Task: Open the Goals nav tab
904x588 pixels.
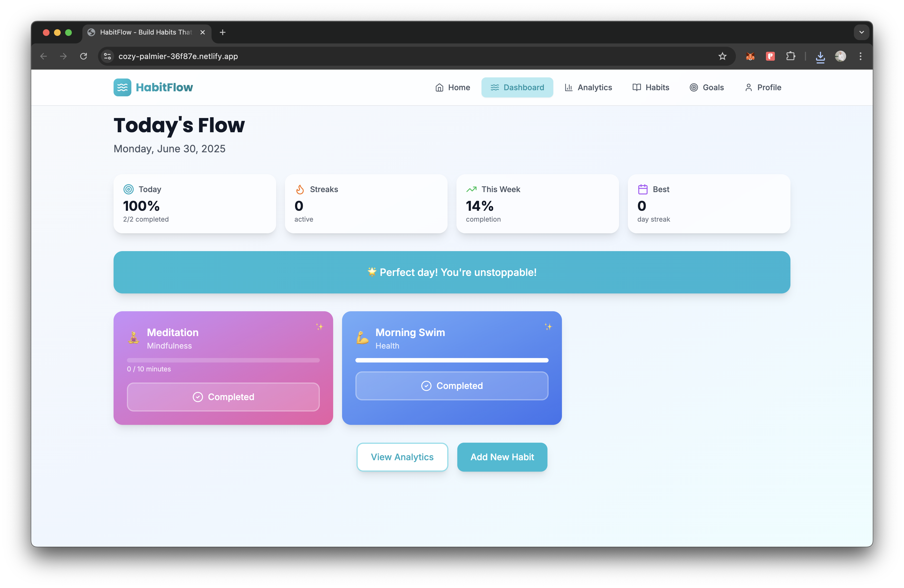Action: click(x=707, y=87)
